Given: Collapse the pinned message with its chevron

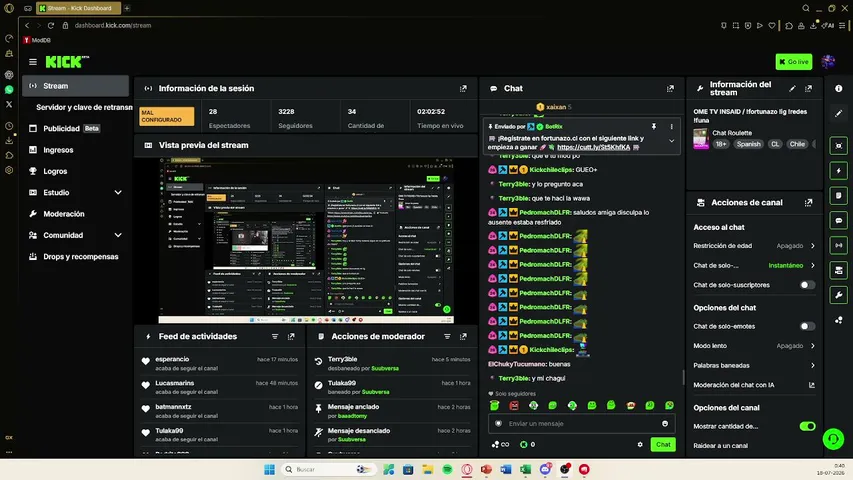Looking at the screenshot, I should click(x=671, y=141).
